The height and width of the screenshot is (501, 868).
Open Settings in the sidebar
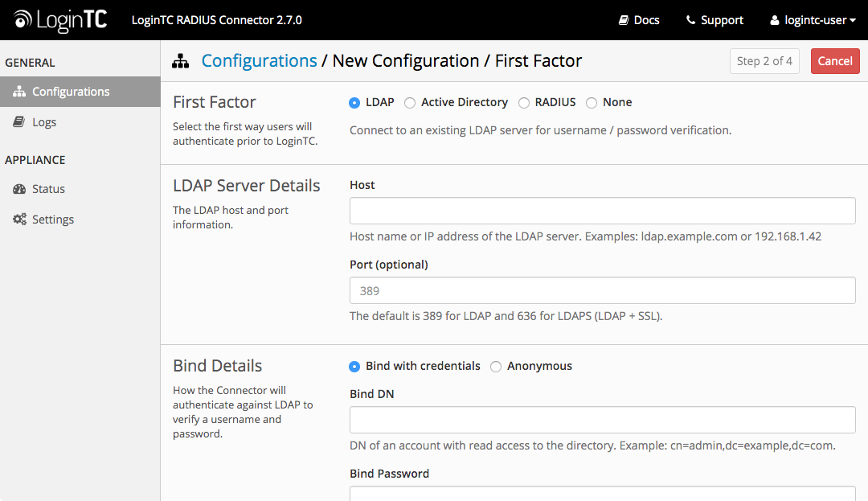pos(80,220)
